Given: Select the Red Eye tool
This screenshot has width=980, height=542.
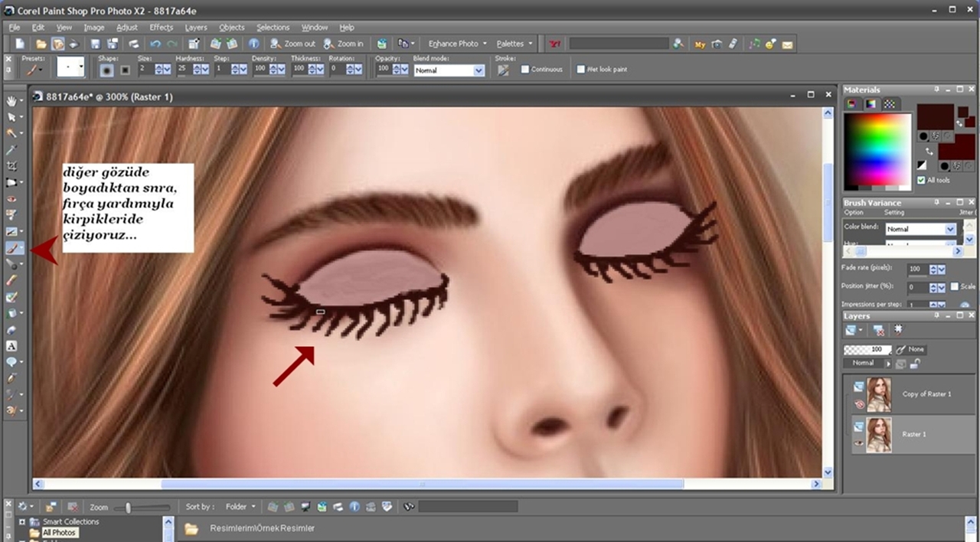Looking at the screenshot, I should point(11,199).
